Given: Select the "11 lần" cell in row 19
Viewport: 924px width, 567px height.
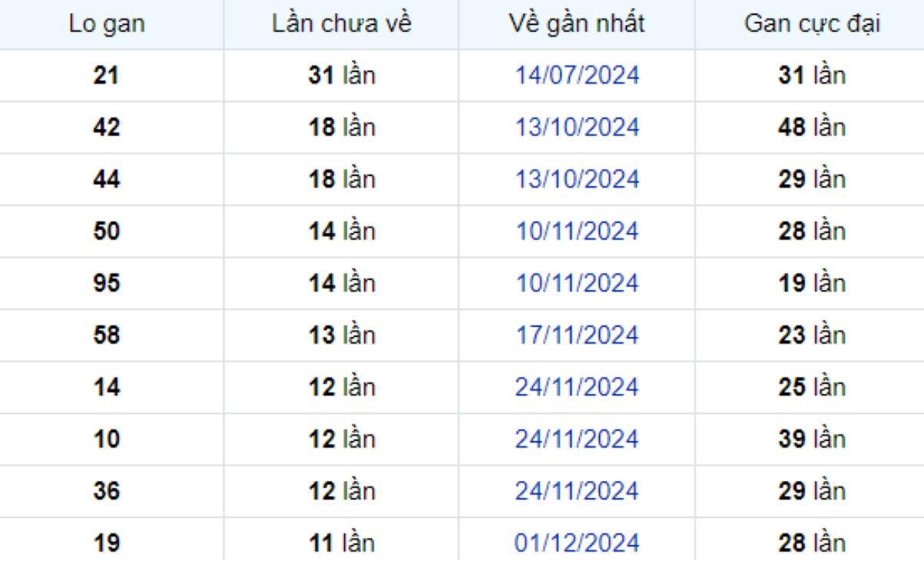Looking at the screenshot, I should (342, 543).
